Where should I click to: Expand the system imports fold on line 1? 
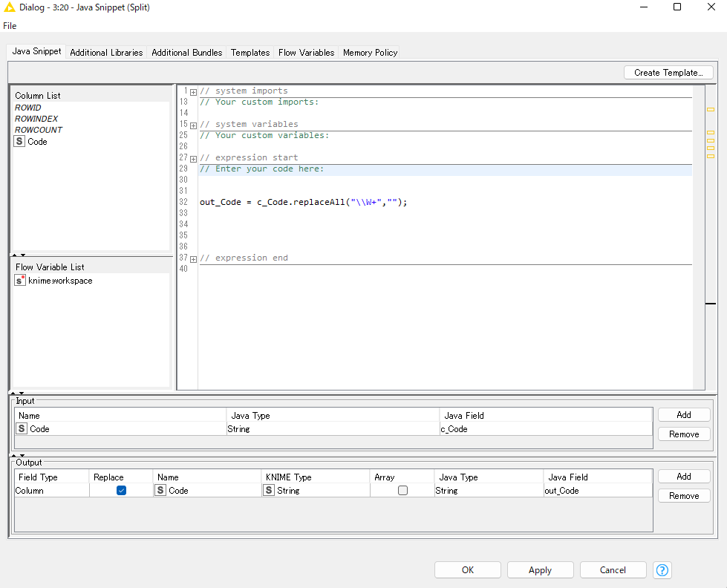(x=193, y=92)
